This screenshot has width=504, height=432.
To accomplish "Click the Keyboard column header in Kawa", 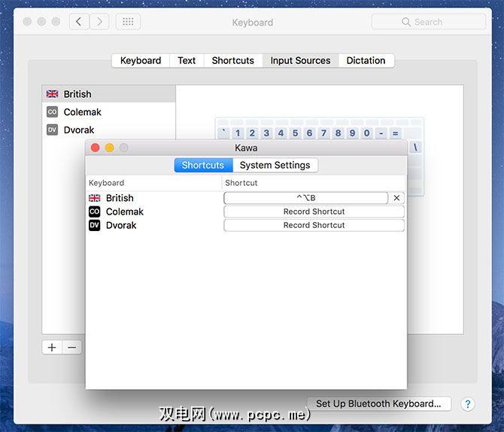I will click(x=153, y=183).
